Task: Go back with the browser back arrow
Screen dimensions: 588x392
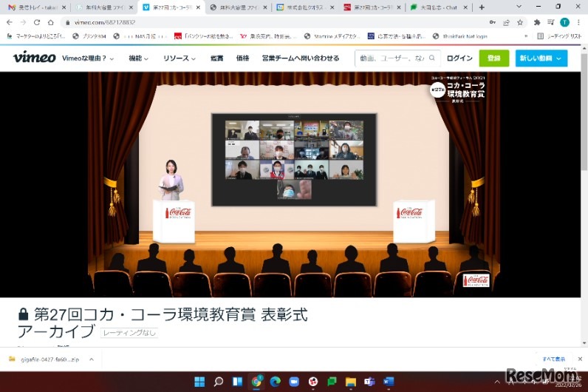Action: 10,22
